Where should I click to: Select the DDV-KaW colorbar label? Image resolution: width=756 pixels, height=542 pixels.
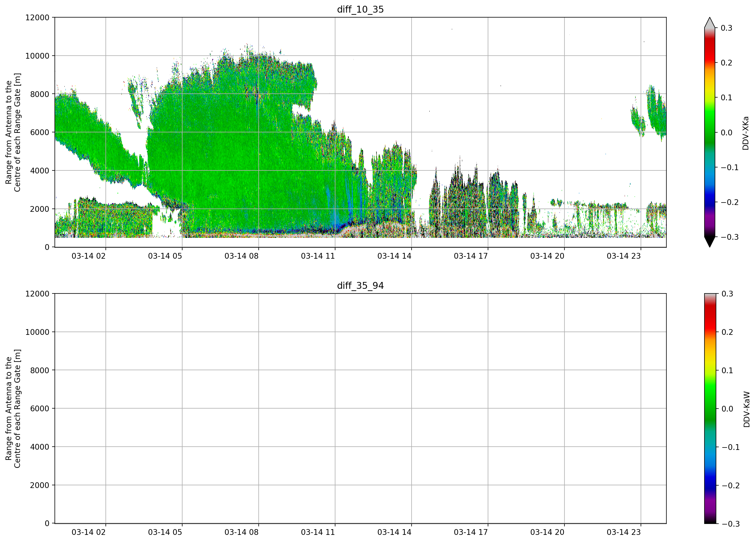coord(747,409)
